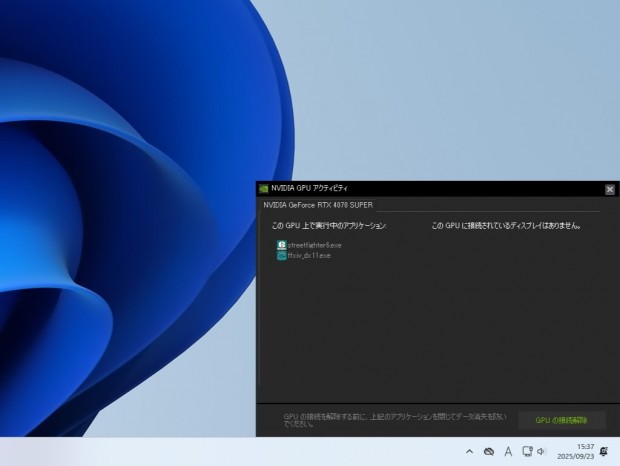Toggle the IME input mode A indicator
Viewport: 620px width, 466px height.
pyautogui.click(x=508, y=451)
